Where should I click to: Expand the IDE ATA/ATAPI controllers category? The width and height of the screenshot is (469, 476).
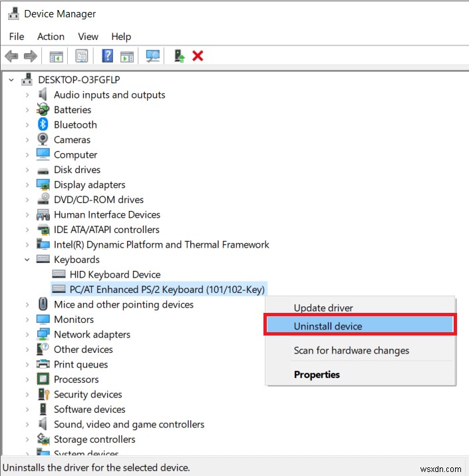point(27,230)
